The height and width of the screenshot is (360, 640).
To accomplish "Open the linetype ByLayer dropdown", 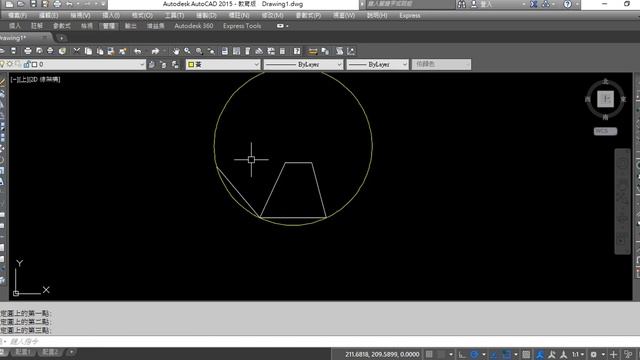I will pos(339,64).
